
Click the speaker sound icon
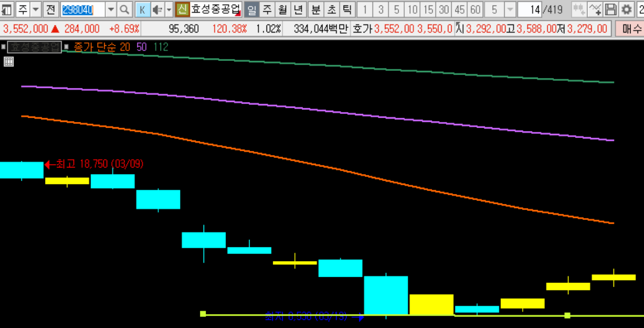(x=157, y=9)
